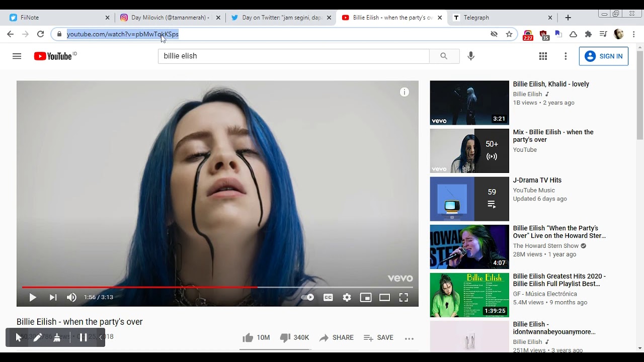This screenshot has height=362, width=644.
Task: Select overlay toolbar cursor tool
Action: [19, 337]
